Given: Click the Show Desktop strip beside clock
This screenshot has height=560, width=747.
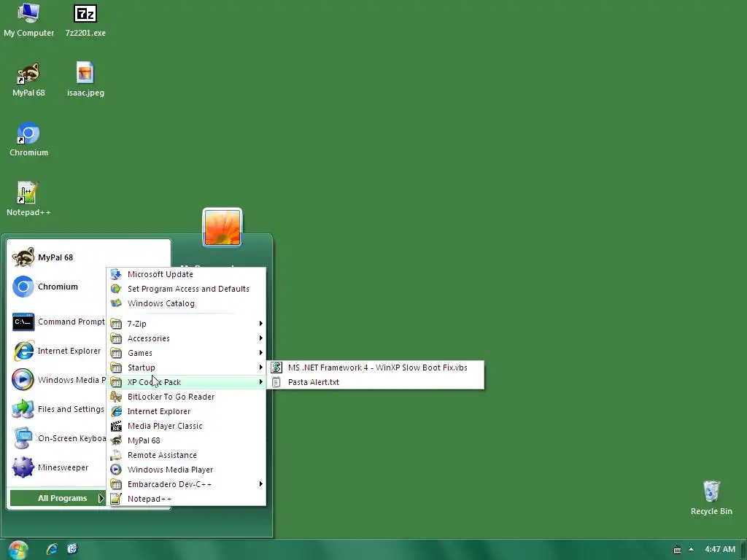Looking at the screenshot, I should (x=743, y=550).
